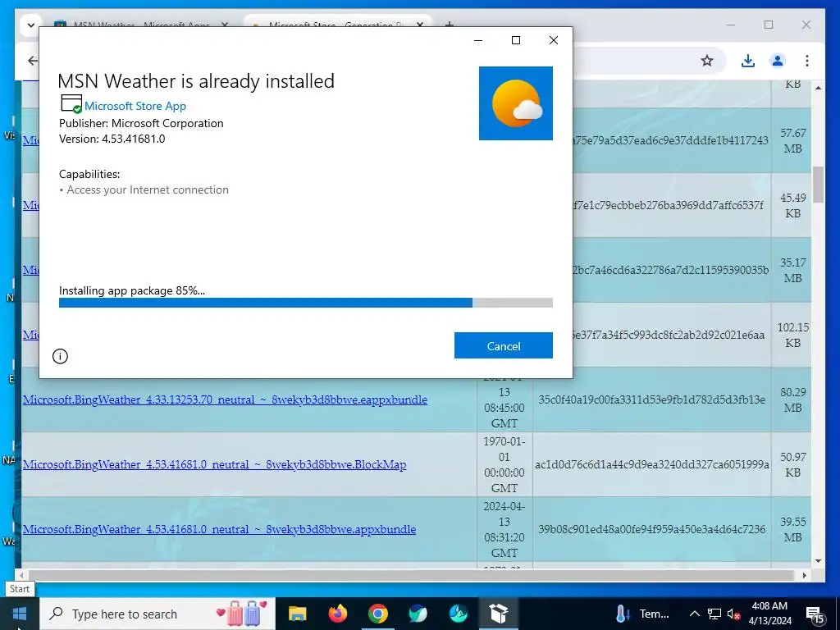Click the page's vertical scrollbar thumb
Image resolution: width=840 pixels, height=630 pixels.
[x=818, y=185]
